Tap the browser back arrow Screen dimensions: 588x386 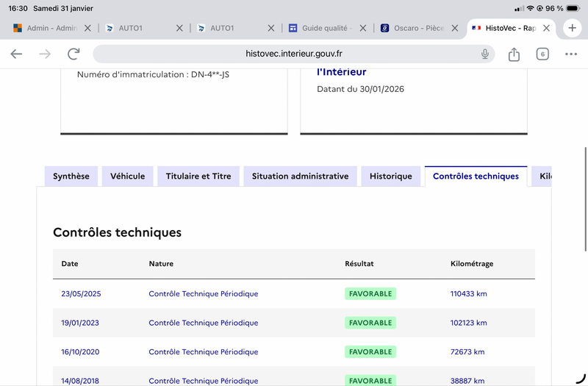(17, 54)
